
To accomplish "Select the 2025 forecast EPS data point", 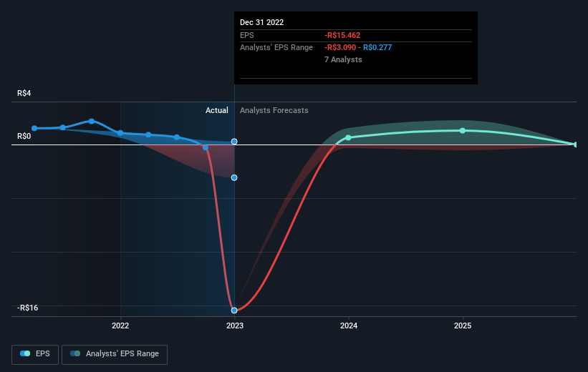I will click(x=463, y=130).
